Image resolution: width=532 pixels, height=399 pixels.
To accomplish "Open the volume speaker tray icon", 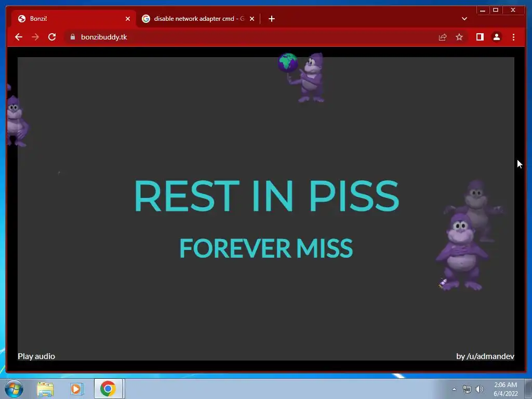I will point(479,389).
